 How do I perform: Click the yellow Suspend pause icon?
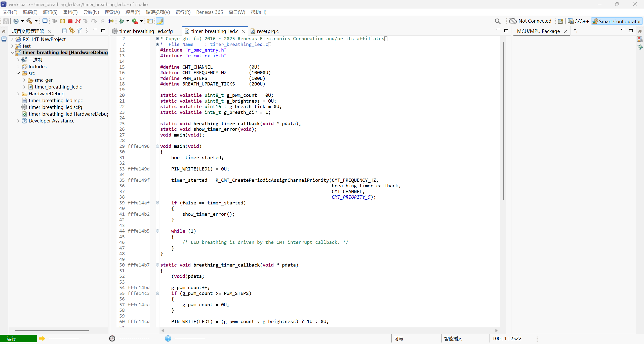(x=63, y=21)
